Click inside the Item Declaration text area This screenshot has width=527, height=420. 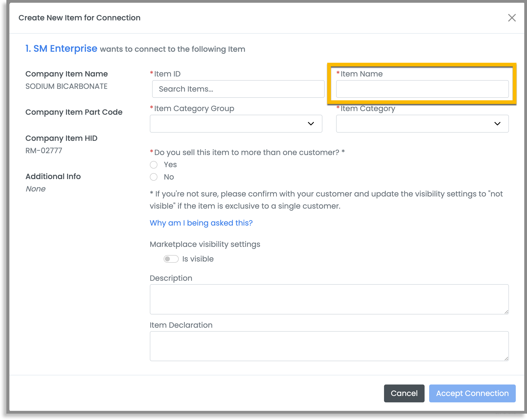click(329, 346)
